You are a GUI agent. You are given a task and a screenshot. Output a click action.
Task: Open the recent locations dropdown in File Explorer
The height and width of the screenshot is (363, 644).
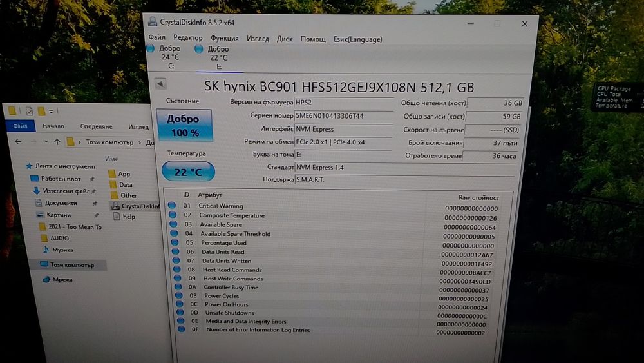click(46, 142)
